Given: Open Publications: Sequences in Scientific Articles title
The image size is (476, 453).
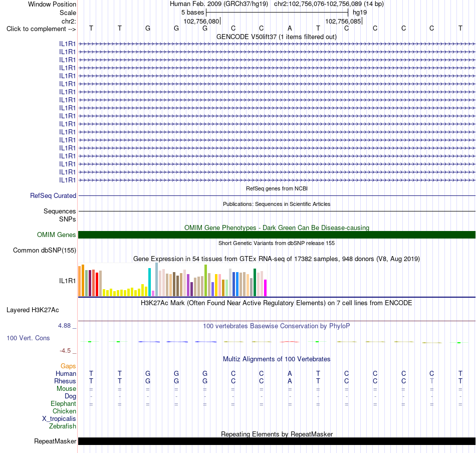Looking at the screenshot, I should coord(277,204).
